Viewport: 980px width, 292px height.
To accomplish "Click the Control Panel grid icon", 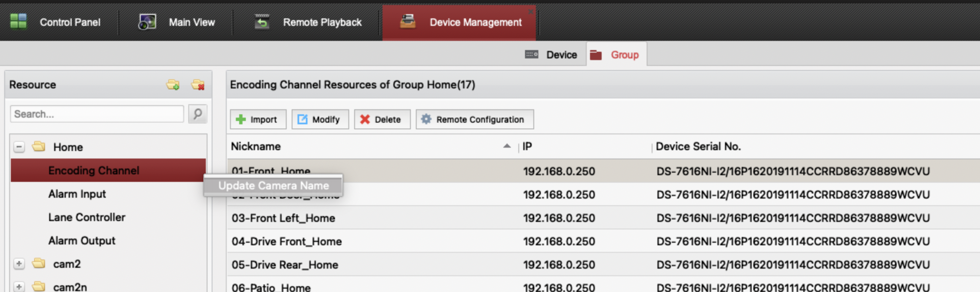I will point(18,21).
